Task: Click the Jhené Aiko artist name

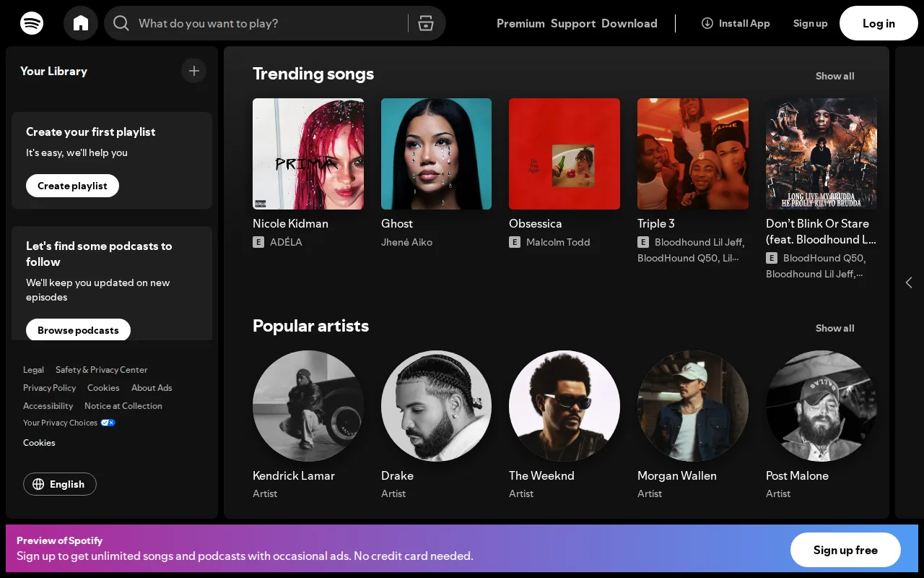Action: (406, 242)
